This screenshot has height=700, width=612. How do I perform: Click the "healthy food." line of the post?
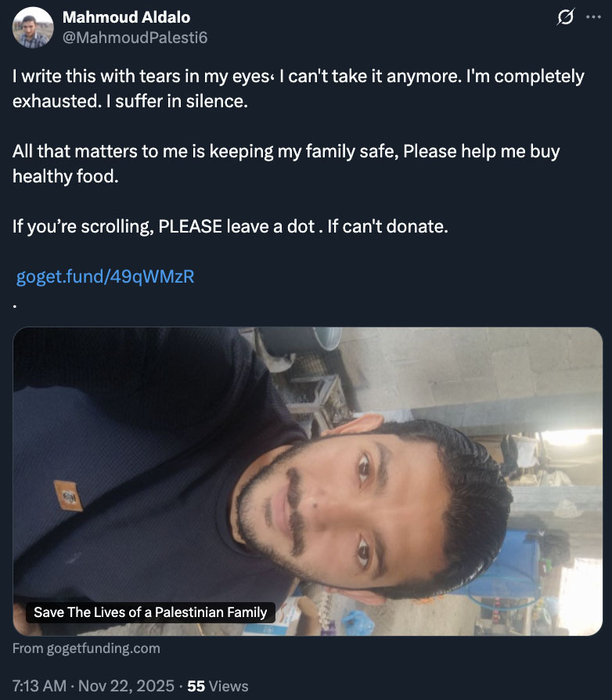[x=65, y=176]
